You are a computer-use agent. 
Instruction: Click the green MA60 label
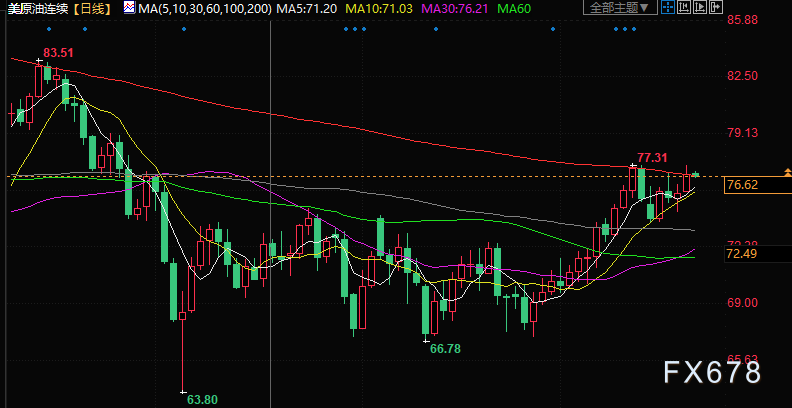[x=514, y=8]
